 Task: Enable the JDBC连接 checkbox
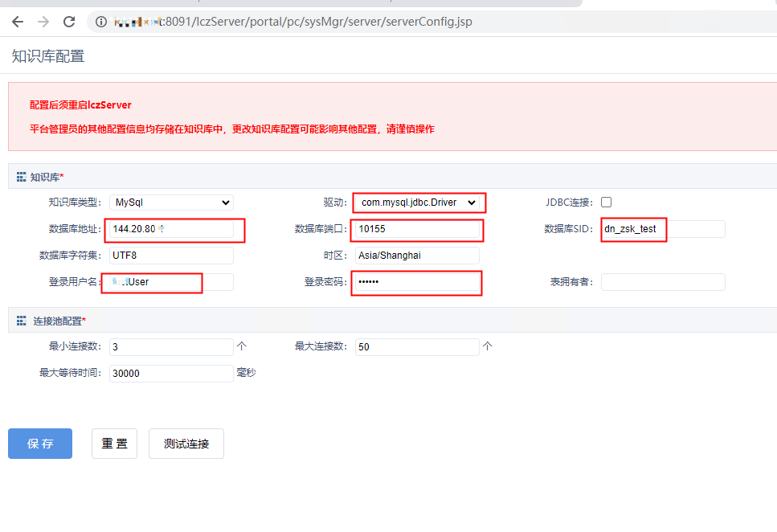pyautogui.click(x=606, y=203)
